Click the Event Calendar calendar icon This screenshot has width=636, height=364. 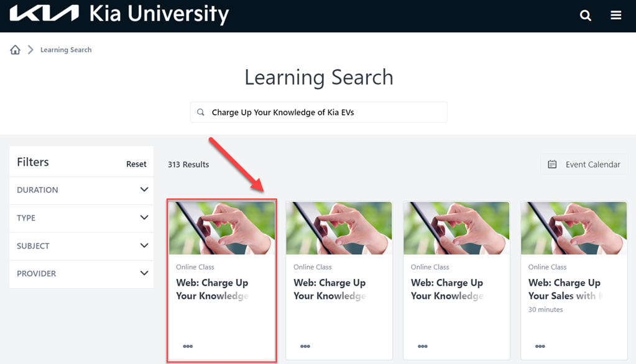click(552, 164)
